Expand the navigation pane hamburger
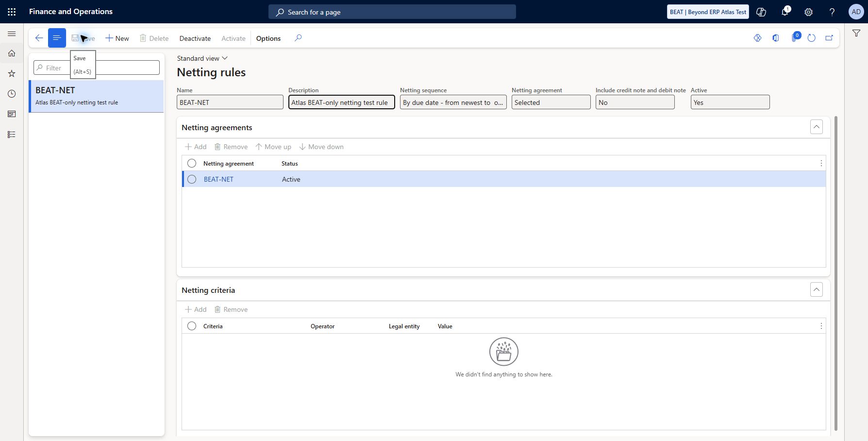This screenshot has height=441, width=868. pos(12,34)
